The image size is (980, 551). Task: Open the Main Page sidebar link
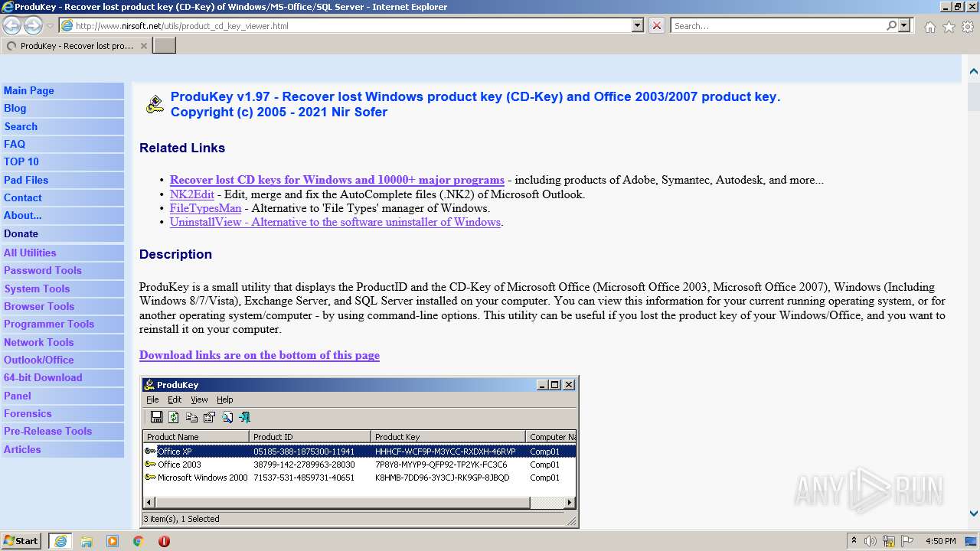pos(62,90)
